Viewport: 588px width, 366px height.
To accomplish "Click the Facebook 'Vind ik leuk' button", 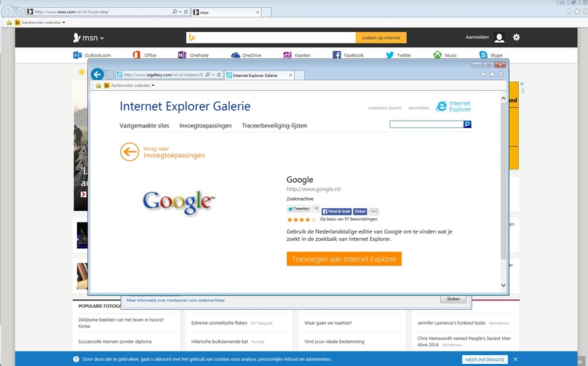I will tap(336, 212).
